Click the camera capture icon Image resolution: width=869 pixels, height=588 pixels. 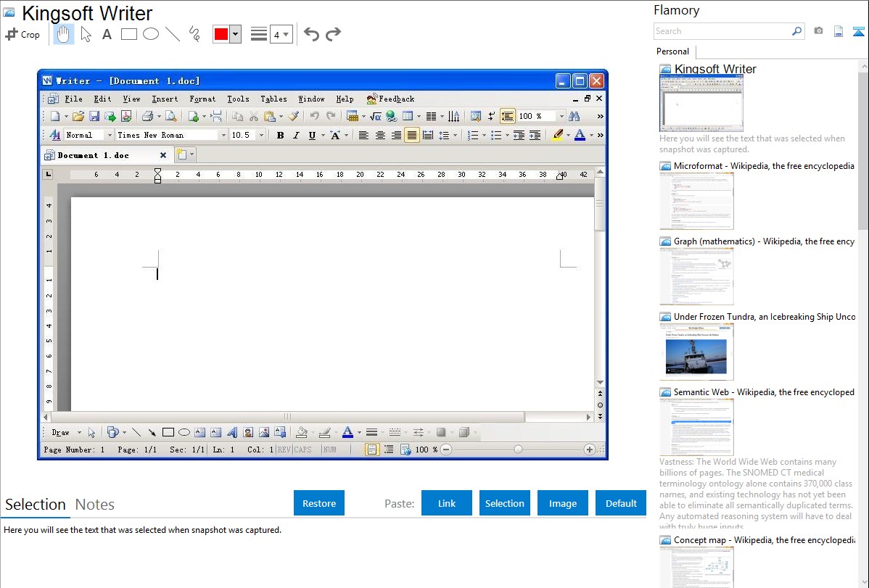click(x=818, y=31)
